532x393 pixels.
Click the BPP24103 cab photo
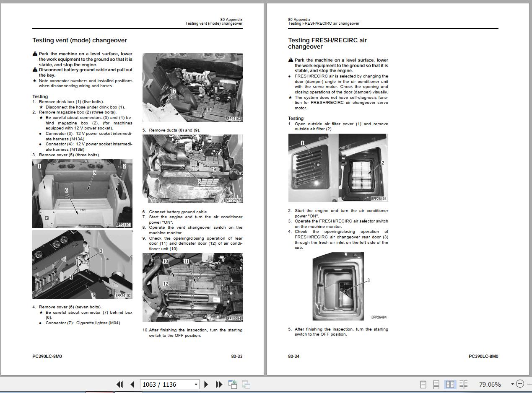point(192,88)
